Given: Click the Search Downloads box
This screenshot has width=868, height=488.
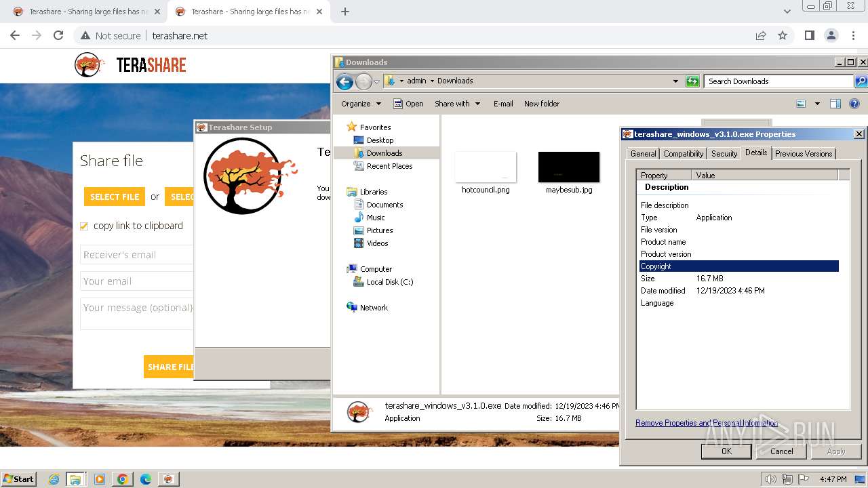Looking at the screenshot, I should [x=778, y=81].
